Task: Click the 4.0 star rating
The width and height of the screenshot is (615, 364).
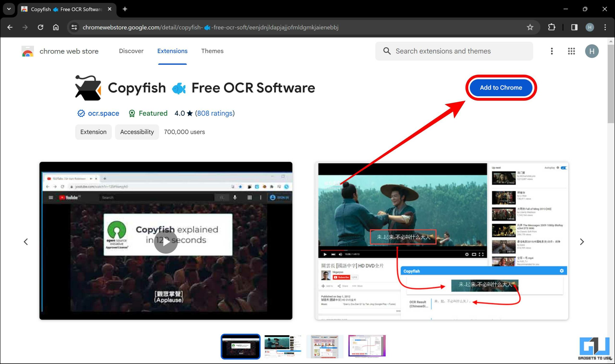Action: point(183,113)
